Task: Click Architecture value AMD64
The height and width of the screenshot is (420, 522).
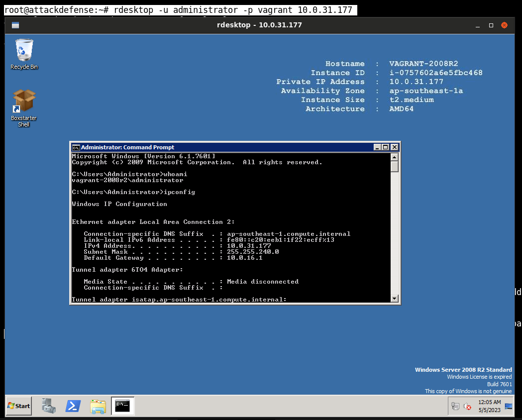Action: pyautogui.click(x=402, y=109)
